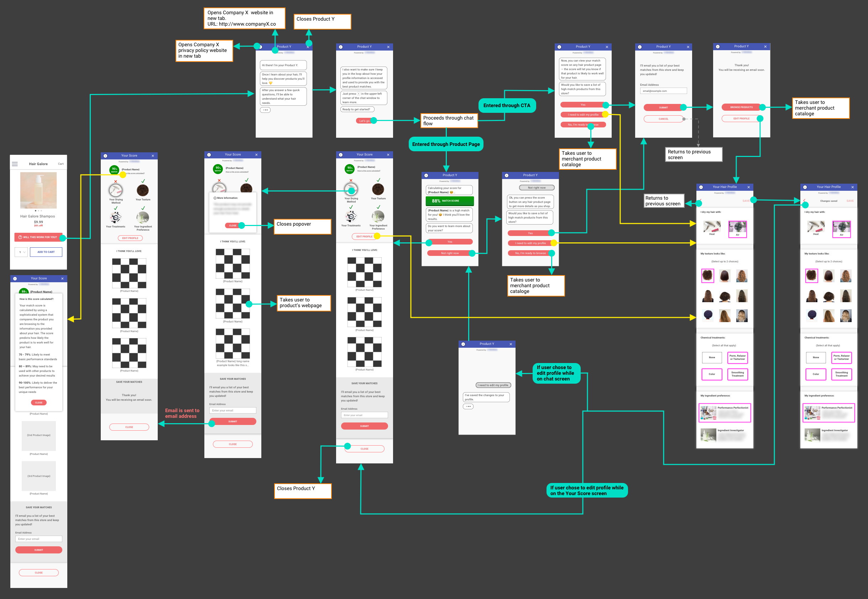This screenshot has width=868, height=599.
Task: Close the Your Score screen showing "More Information" popover
Action: [x=256, y=154]
